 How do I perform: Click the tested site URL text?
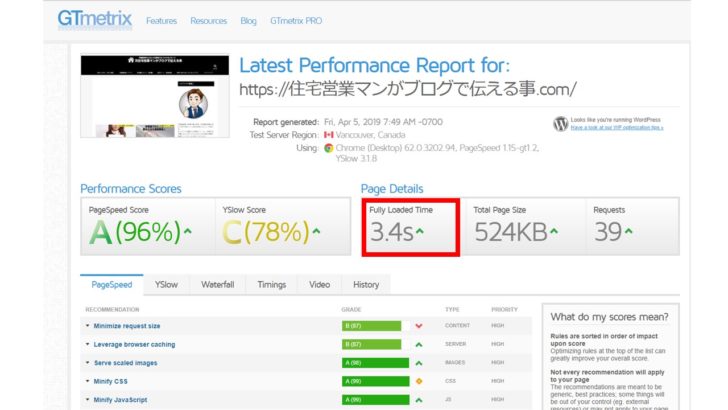click(408, 89)
